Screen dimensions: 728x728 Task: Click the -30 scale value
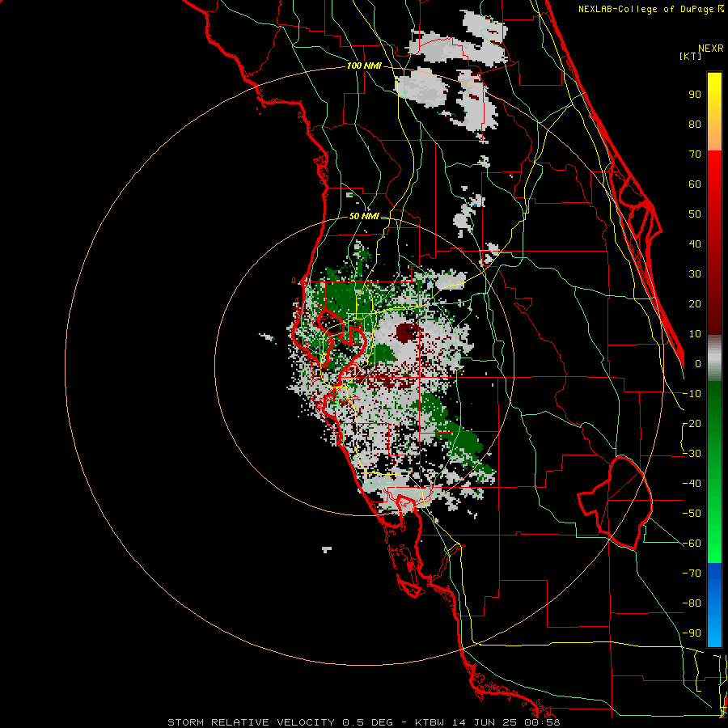(692, 454)
